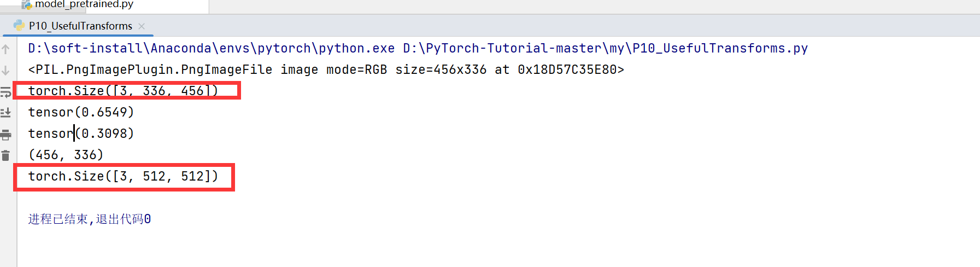This screenshot has width=980, height=267.
Task: Click the Up the Stack Trace arrow
Action: pyautogui.click(x=5, y=49)
